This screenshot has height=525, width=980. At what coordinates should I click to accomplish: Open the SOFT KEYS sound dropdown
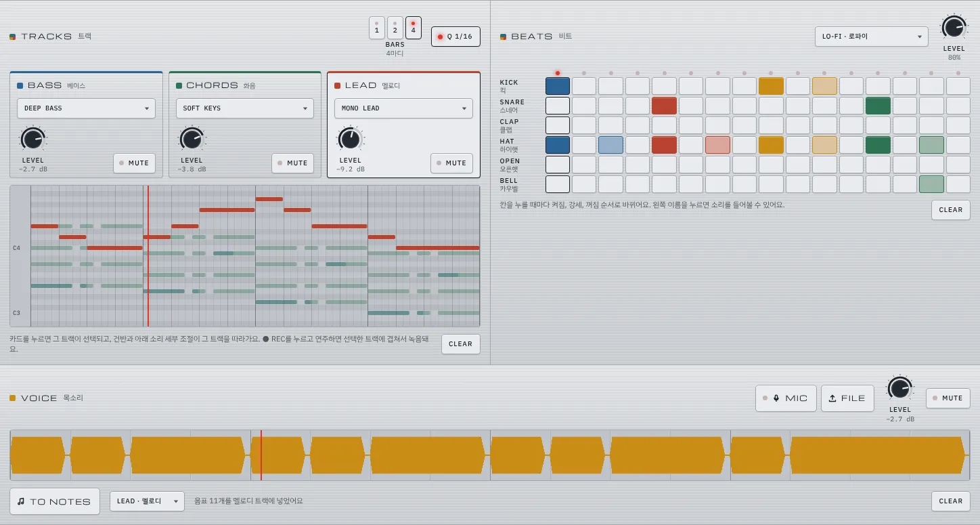(244, 108)
